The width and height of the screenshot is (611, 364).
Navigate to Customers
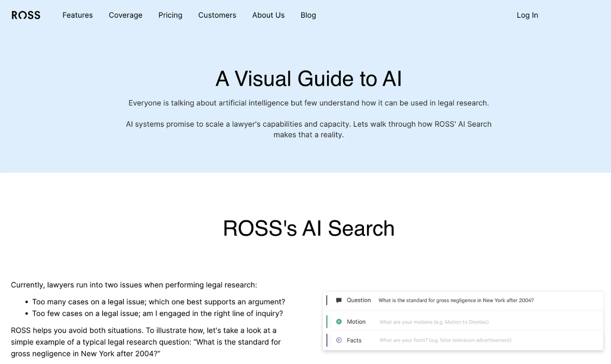(x=217, y=15)
